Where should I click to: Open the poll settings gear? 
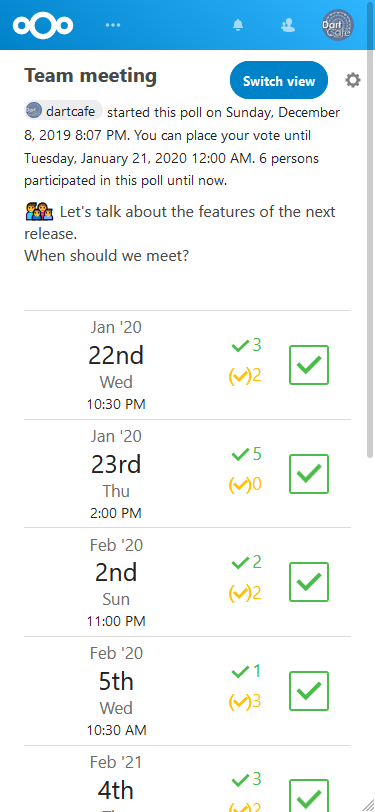[353, 80]
